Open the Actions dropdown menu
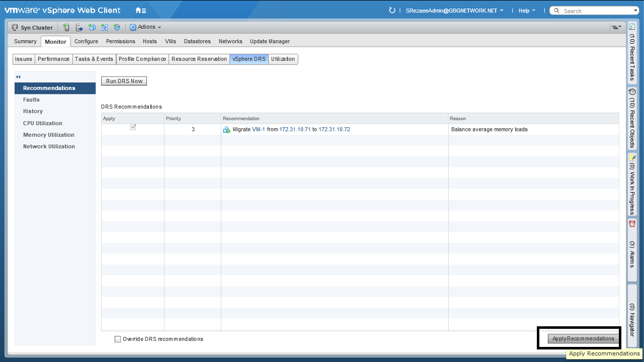Image resolution: width=644 pixels, height=362 pixels. tap(146, 27)
